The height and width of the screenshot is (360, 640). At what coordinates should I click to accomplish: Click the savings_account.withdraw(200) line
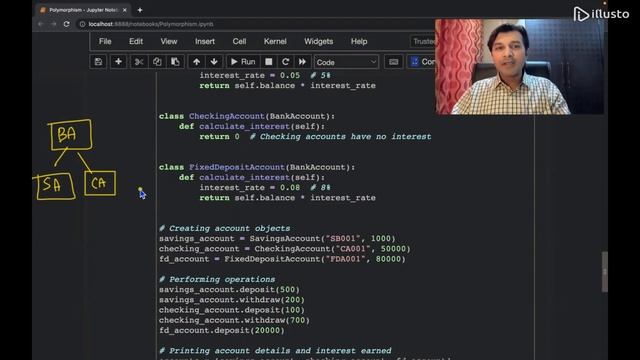[231, 300]
